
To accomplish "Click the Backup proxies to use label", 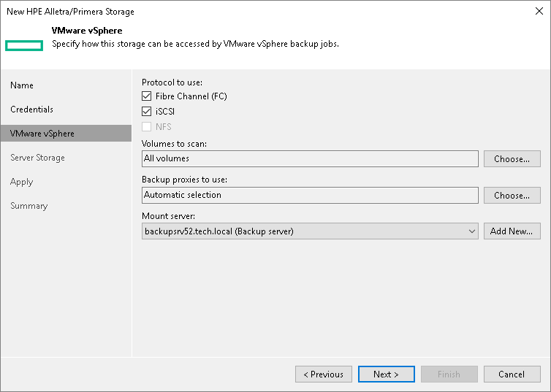I will [x=184, y=180].
